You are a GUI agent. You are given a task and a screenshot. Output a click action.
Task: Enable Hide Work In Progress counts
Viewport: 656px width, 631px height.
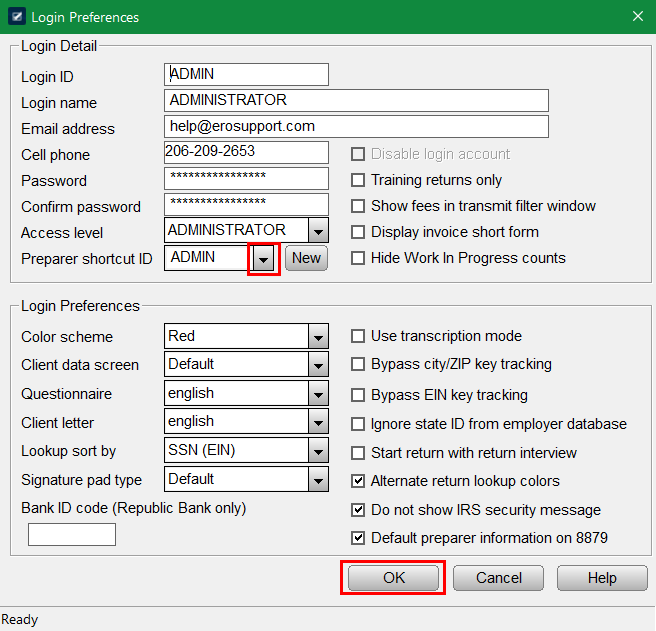(x=358, y=259)
